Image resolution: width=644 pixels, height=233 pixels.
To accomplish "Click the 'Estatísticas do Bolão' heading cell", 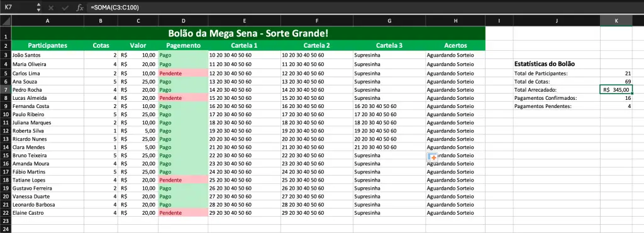I will 557,64.
